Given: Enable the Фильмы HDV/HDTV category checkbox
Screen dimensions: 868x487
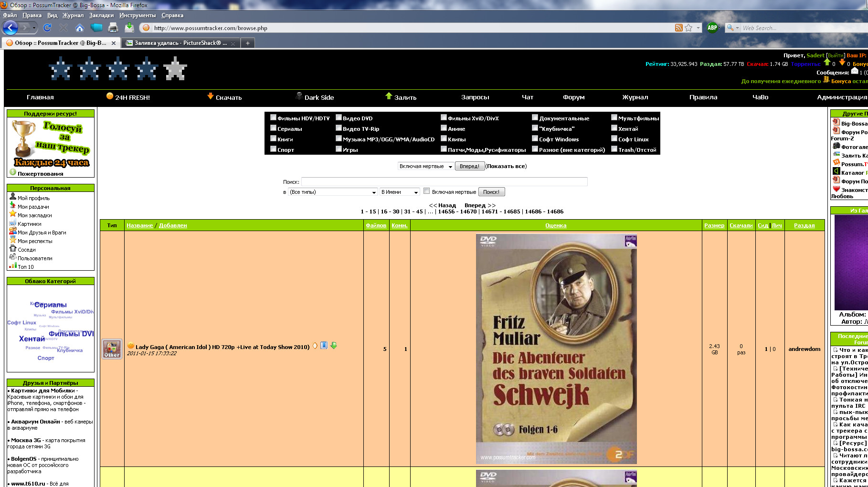Looking at the screenshot, I should click(x=273, y=117).
